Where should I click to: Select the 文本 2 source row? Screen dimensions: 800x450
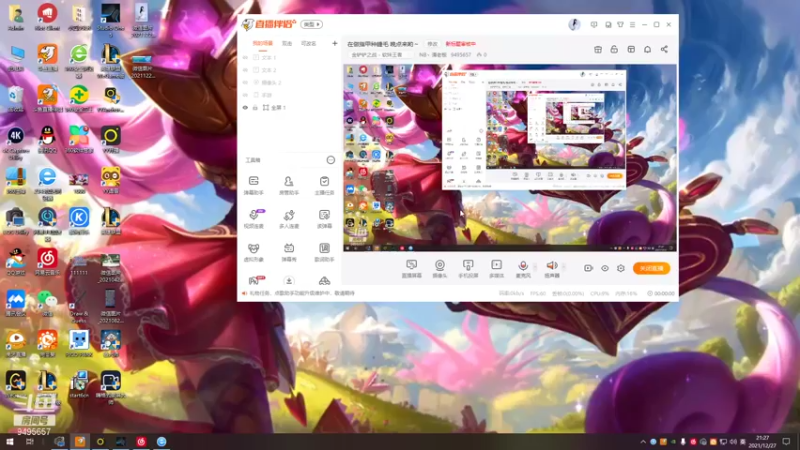tap(289, 70)
